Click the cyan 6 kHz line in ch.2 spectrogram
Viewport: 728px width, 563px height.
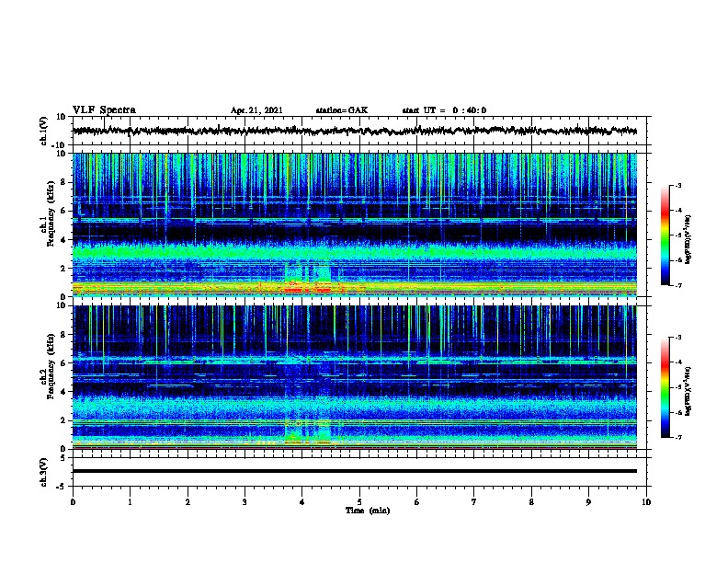click(354, 359)
